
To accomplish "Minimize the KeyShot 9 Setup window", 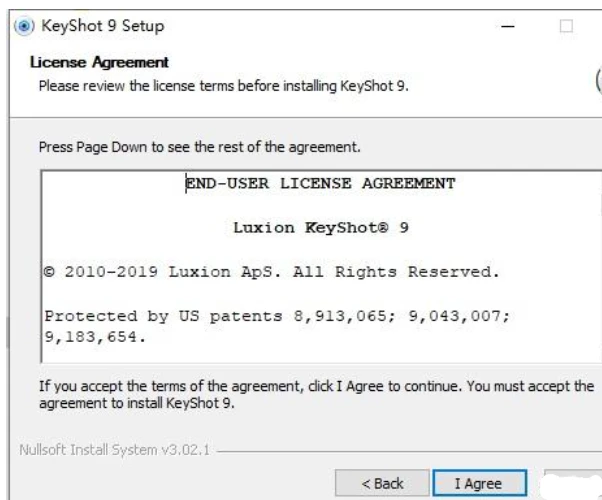I will click(x=508, y=26).
